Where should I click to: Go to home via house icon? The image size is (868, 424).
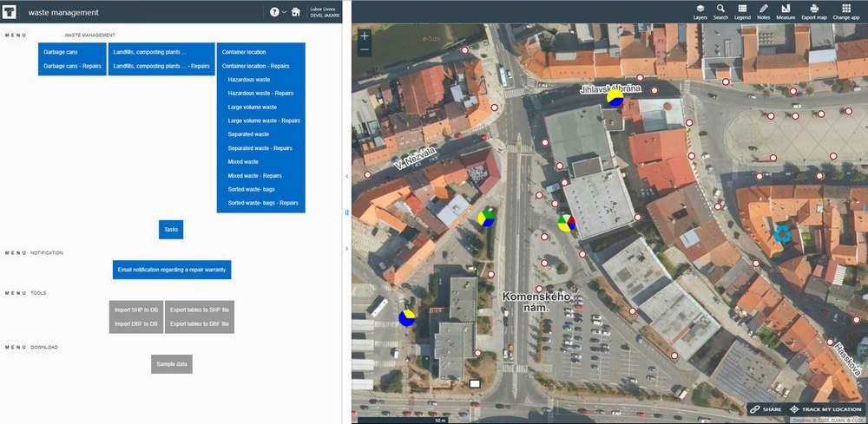pyautogui.click(x=296, y=12)
